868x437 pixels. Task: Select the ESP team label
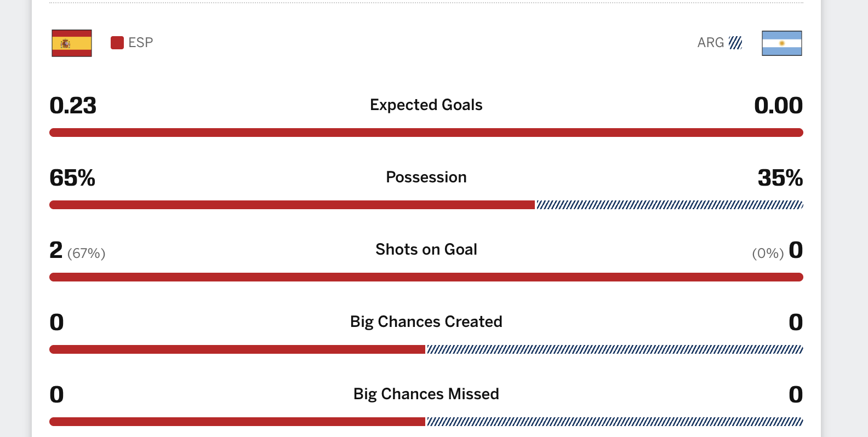[x=141, y=43]
